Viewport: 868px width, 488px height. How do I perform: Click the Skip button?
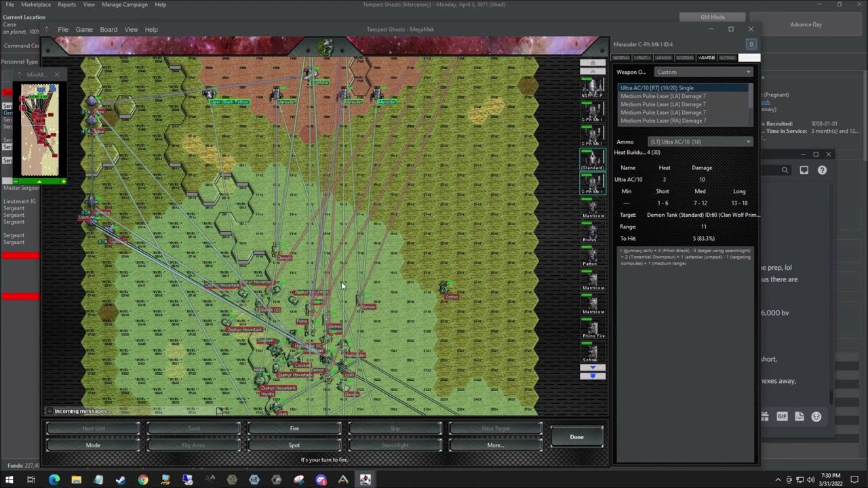click(x=395, y=428)
